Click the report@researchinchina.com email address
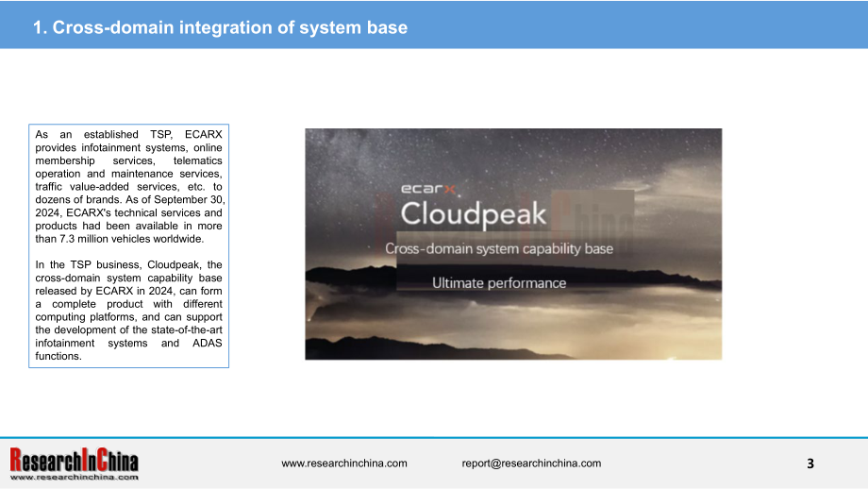The image size is (868, 489). (531, 464)
